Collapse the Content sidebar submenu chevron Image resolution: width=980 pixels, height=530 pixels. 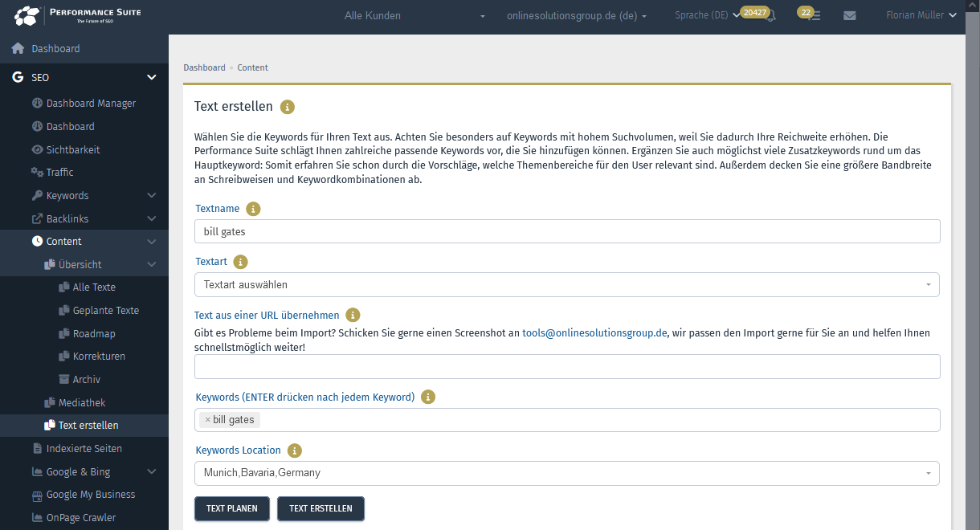[152, 242]
